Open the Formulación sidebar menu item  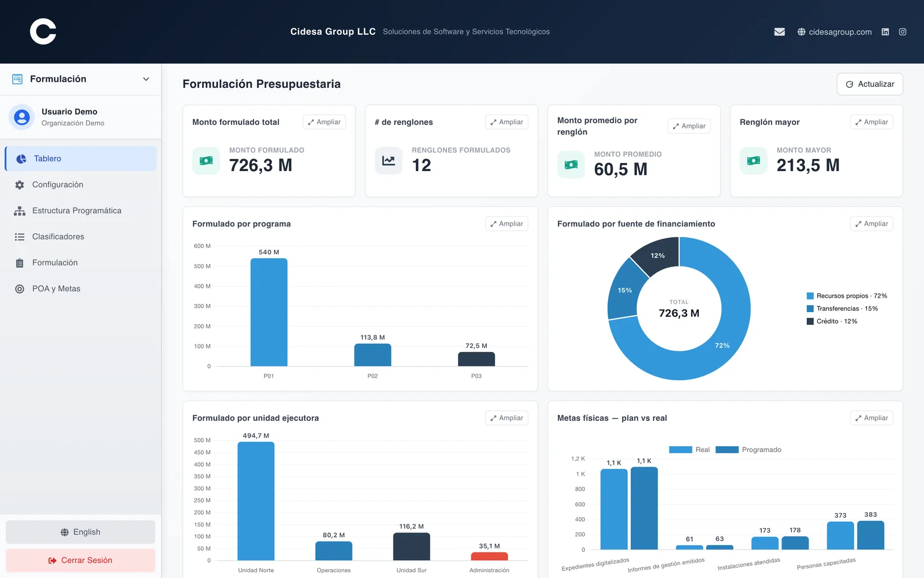81,262
